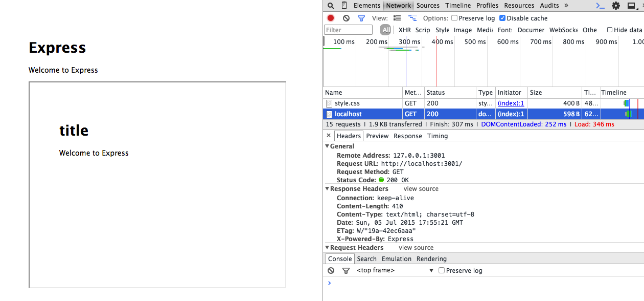Open the Emulation drawer tab
Viewport: 644px width, 301px height.
pyautogui.click(x=397, y=259)
